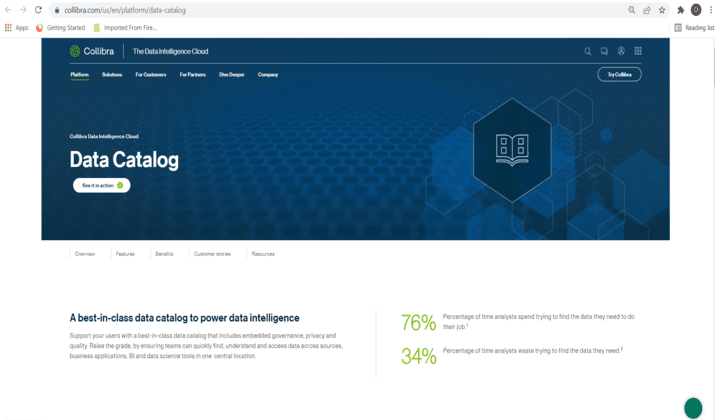Open the user account icon in header
Image resolution: width=715 pixels, height=420 pixels.
click(x=621, y=51)
